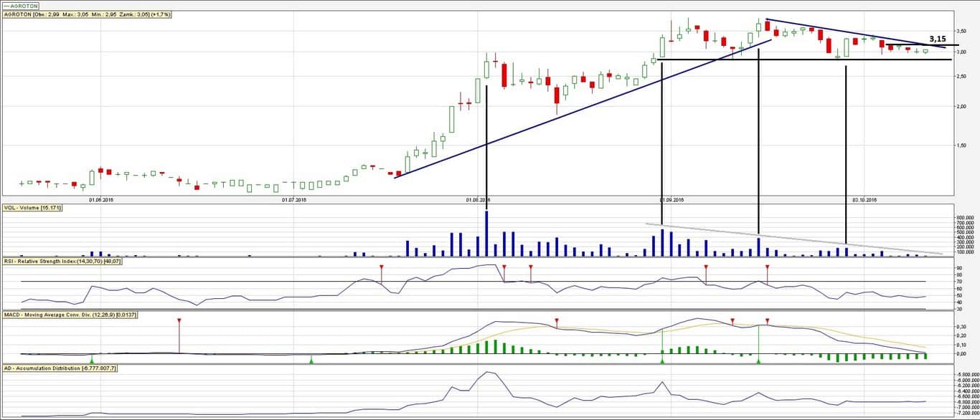The width and height of the screenshot is (980, 420).
Task: Click the second green buy marker on MACD
Action: pyautogui.click(x=311, y=360)
